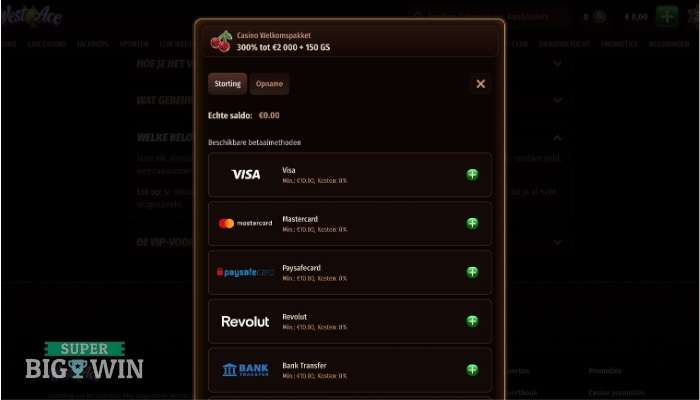Screen dimensions: 700x400
Task: Click the Visa logo
Action: (x=246, y=175)
